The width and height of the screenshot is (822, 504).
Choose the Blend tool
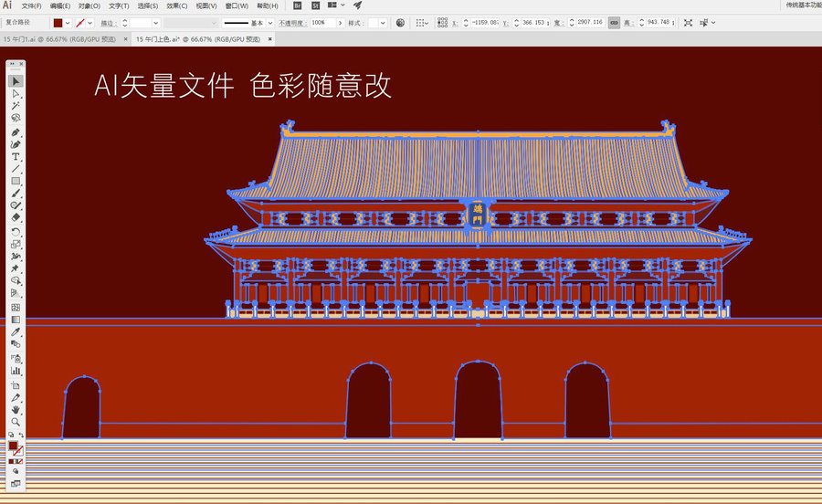16,343
